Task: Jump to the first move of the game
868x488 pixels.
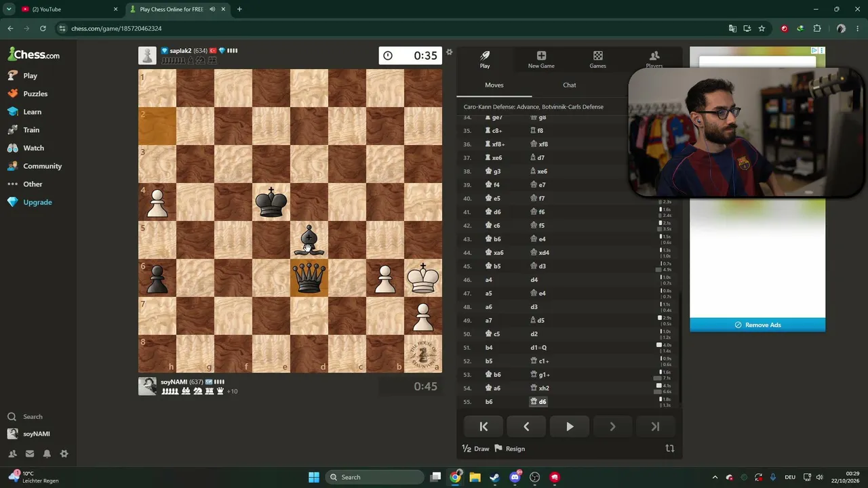Action: tap(484, 426)
